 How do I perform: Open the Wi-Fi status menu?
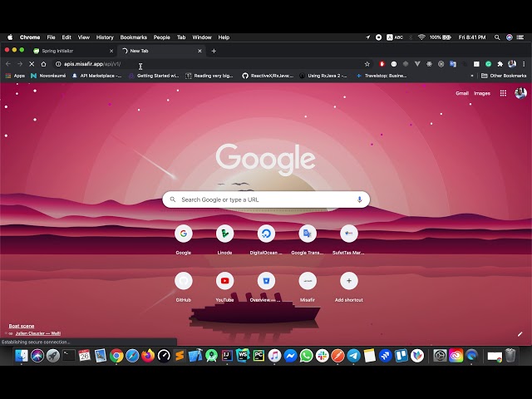click(x=421, y=37)
